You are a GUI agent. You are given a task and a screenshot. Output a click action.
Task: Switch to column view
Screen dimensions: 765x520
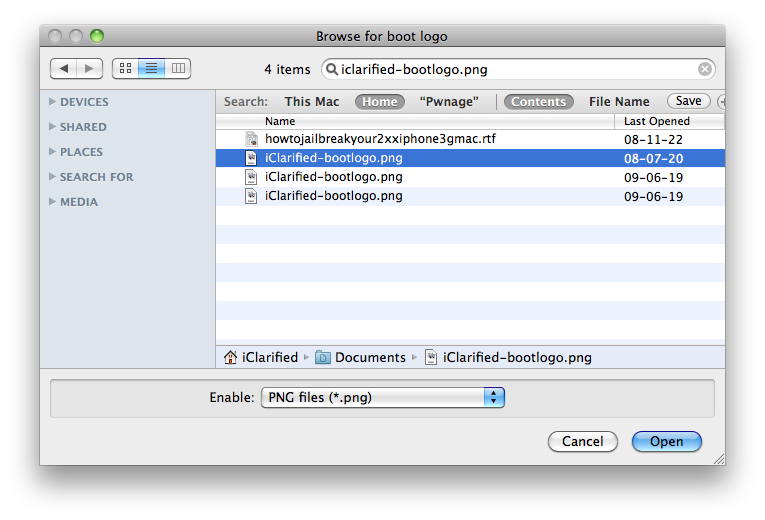(x=178, y=69)
